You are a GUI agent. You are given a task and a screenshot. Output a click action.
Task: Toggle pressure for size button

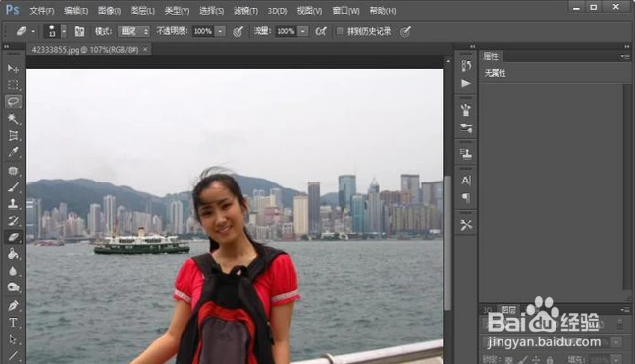pyautogui.click(x=405, y=31)
